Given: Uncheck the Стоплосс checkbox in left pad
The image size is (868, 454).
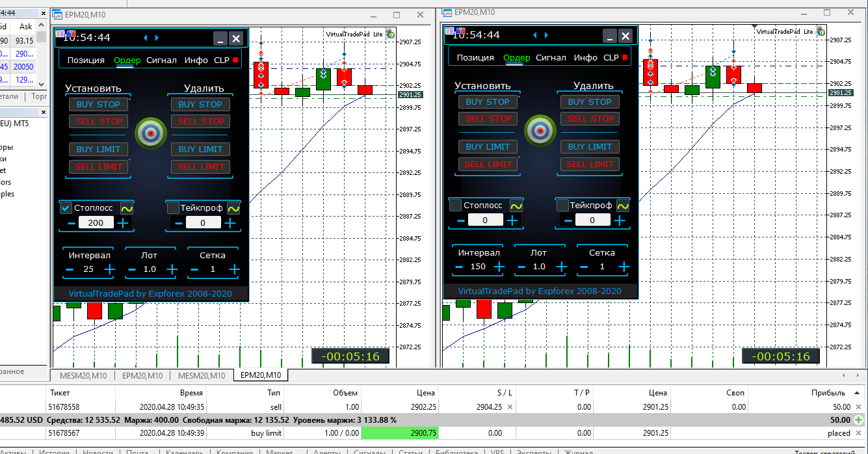Looking at the screenshot, I should pyautogui.click(x=66, y=208).
